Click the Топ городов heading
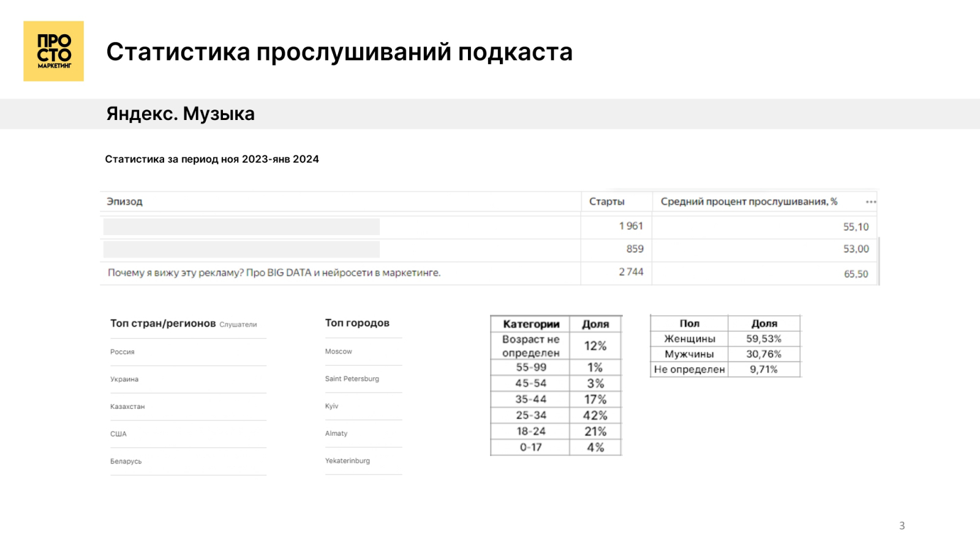 point(357,323)
